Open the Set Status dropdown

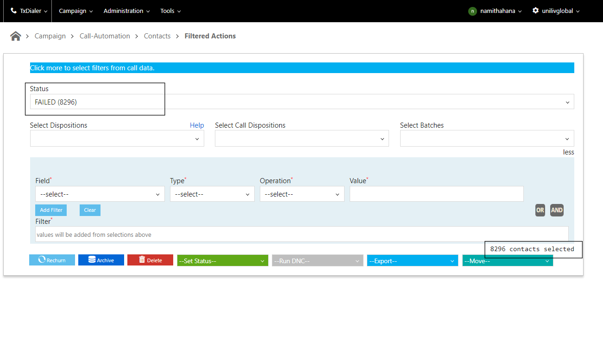click(x=222, y=261)
